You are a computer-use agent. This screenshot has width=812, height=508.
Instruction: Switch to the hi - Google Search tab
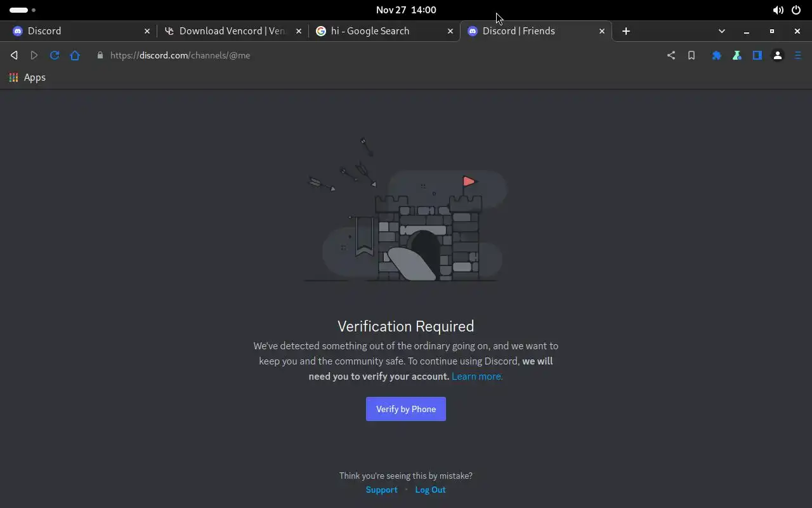384,31
